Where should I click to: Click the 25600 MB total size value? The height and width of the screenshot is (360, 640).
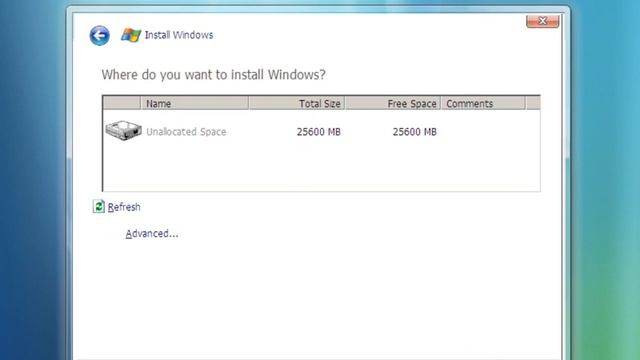(x=319, y=132)
